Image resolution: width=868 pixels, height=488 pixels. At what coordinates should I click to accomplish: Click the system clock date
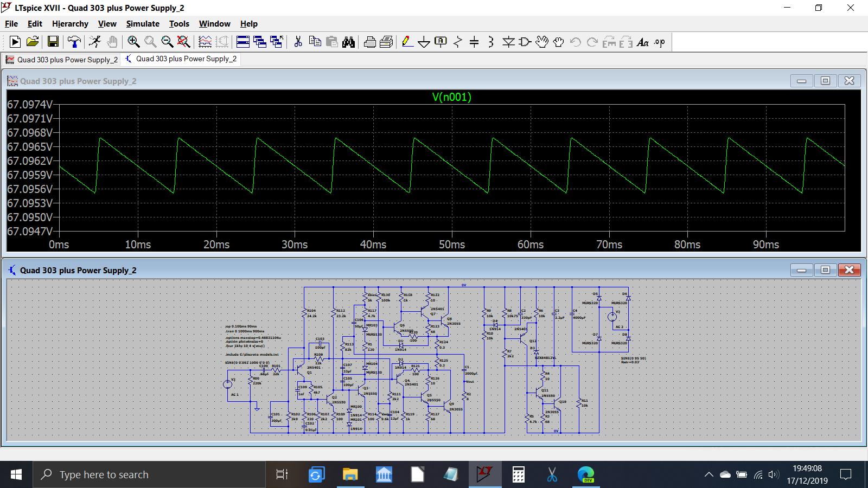click(x=807, y=480)
